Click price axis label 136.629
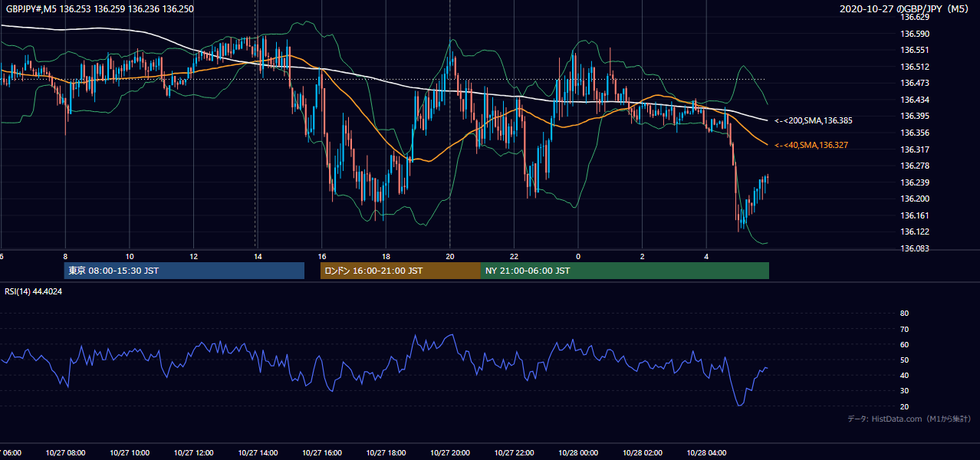This screenshot has width=980, height=460. [914, 17]
